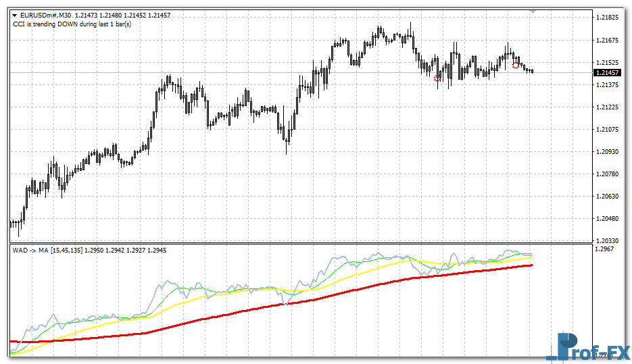Image resolution: width=632 pixels, height=364 pixels.
Task: Click the dropdown triangle beside EURUSDm#,M30
Action: click(x=15, y=15)
